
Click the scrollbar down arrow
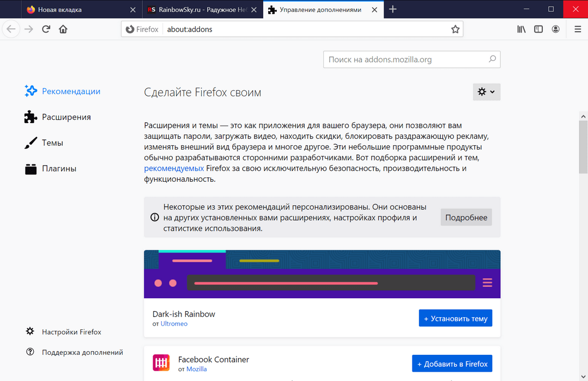coord(583,377)
